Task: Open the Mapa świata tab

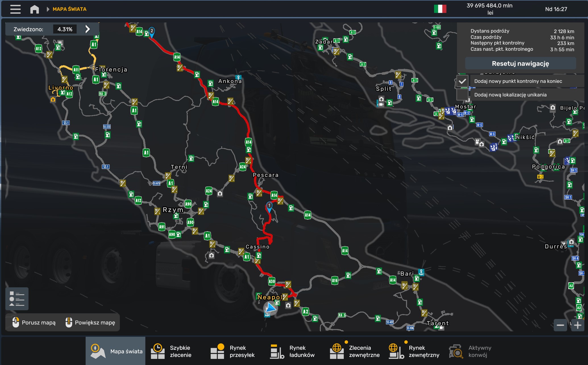Action: click(115, 351)
